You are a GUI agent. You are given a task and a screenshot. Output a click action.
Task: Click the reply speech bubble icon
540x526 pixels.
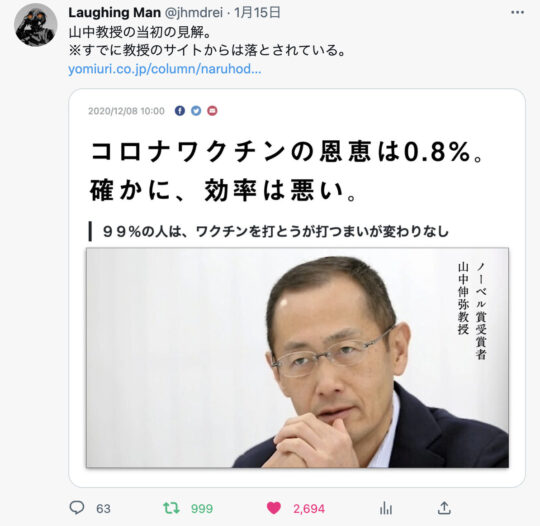point(77,507)
